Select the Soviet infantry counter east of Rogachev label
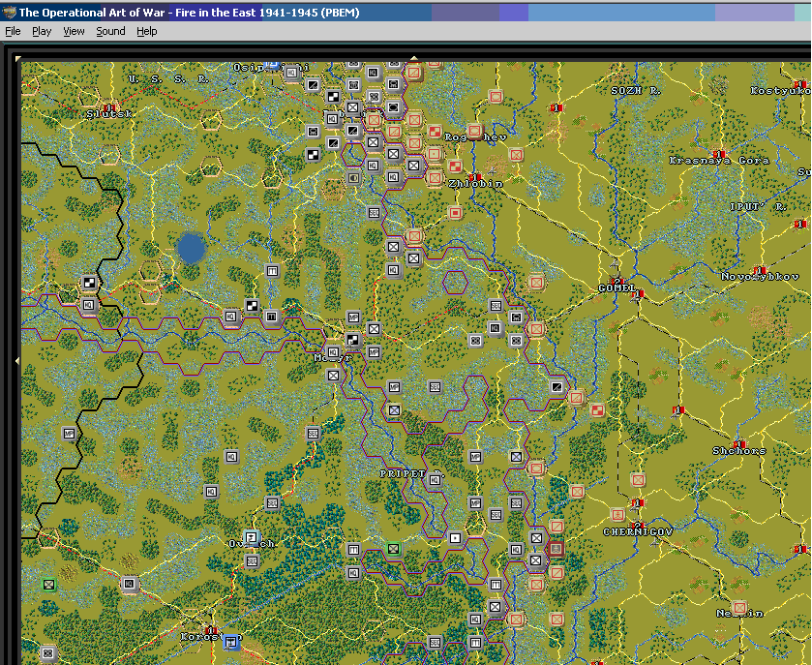The image size is (812, 665). pos(516,154)
